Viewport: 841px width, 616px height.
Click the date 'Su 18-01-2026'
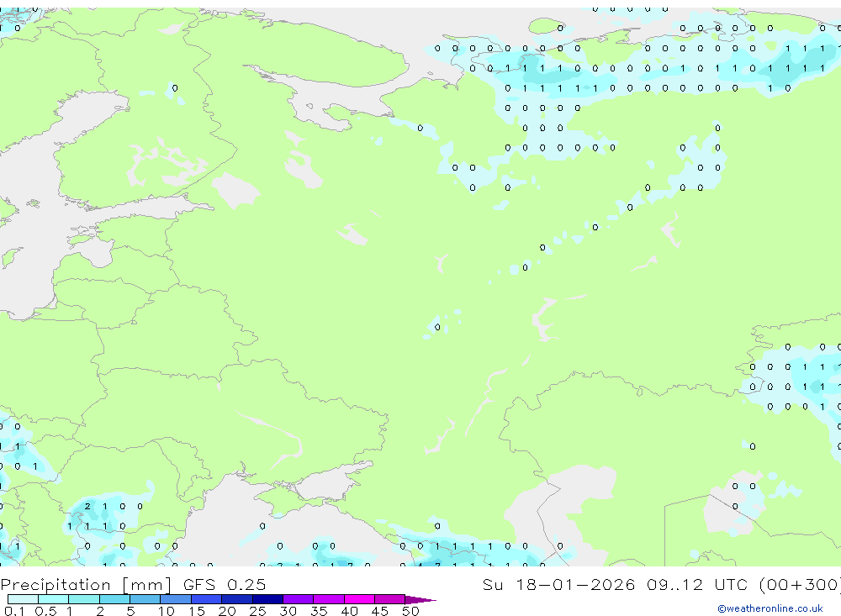click(558, 584)
